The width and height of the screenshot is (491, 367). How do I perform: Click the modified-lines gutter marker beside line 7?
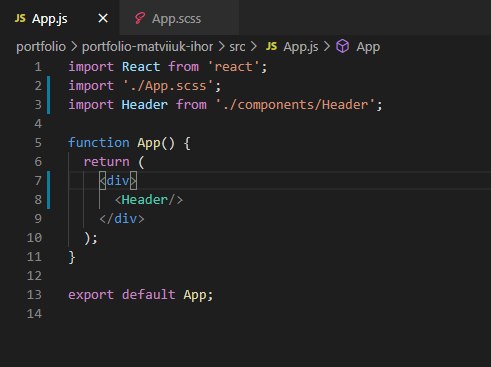[49, 190]
